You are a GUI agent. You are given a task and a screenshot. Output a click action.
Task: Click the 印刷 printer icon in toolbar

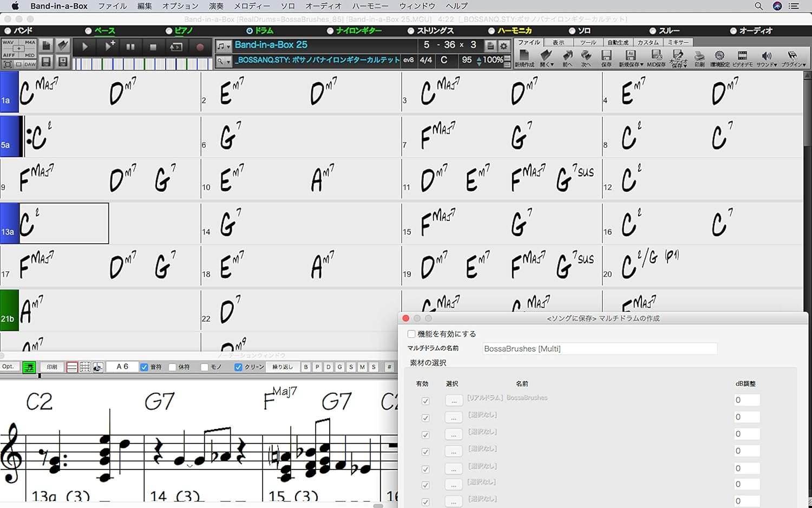pos(699,57)
